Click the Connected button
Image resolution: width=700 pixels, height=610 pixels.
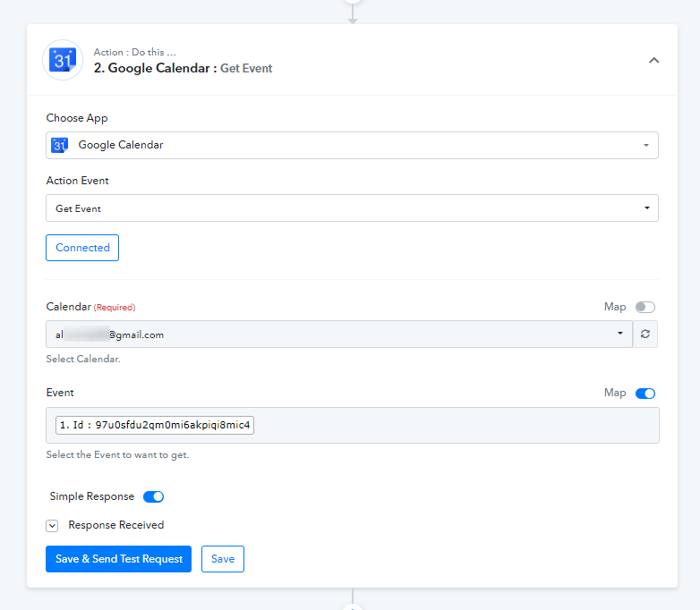tap(82, 248)
